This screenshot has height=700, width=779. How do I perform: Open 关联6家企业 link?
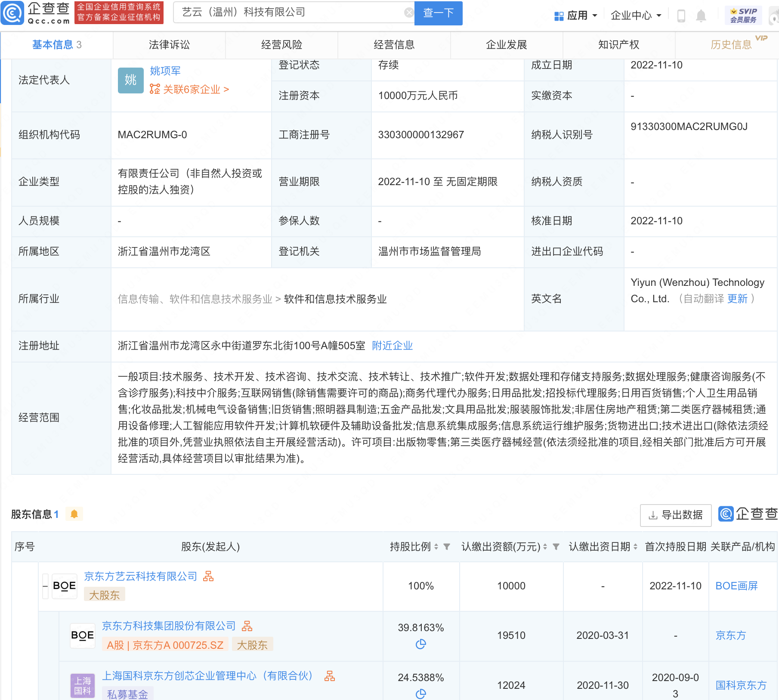point(196,90)
